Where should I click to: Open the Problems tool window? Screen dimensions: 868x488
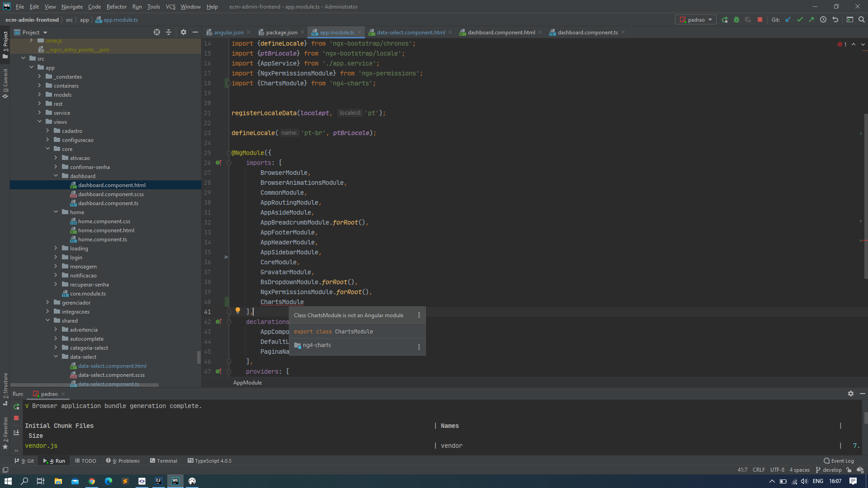pos(123,461)
